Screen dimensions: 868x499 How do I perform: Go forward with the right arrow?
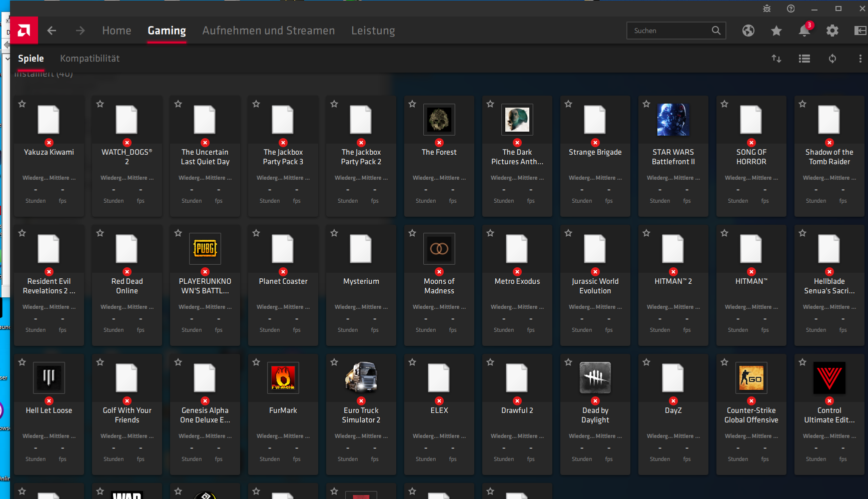[x=80, y=31]
